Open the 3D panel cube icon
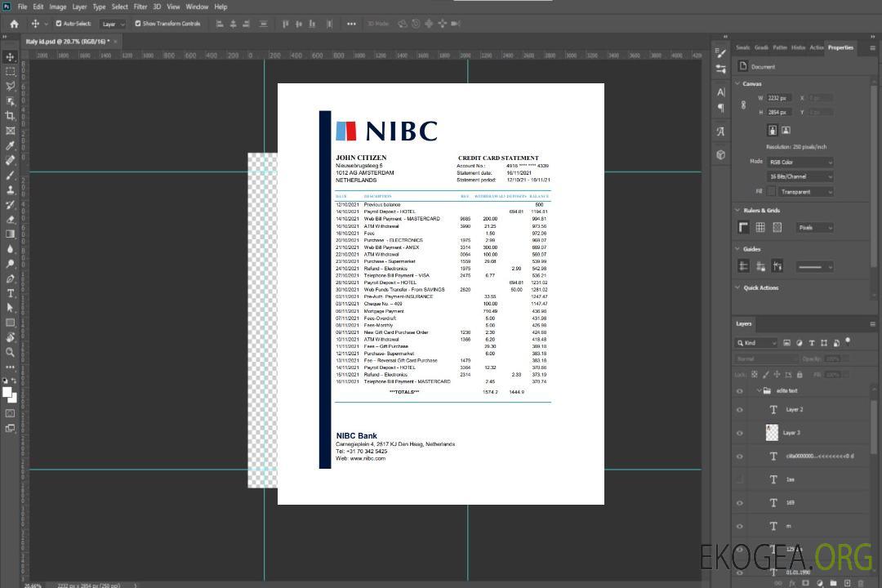This screenshot has height=588, width=882. point(721,154)
